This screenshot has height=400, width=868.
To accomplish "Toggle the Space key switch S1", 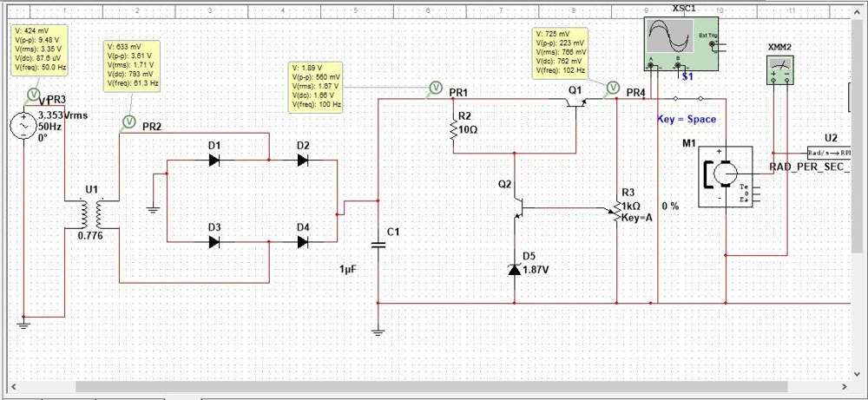I will point(687,98).
